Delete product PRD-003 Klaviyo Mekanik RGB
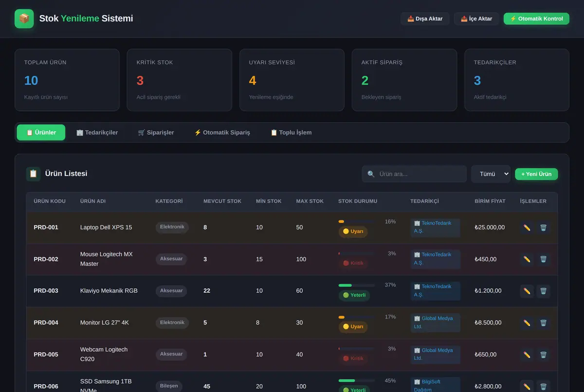Viewport: 584px width, 392px height. 543,291
